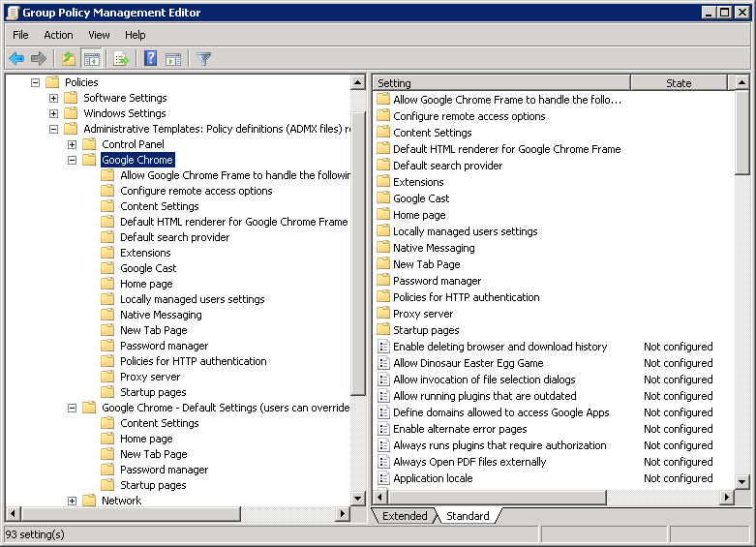Click the Back arrow toolbar icon

16,59
